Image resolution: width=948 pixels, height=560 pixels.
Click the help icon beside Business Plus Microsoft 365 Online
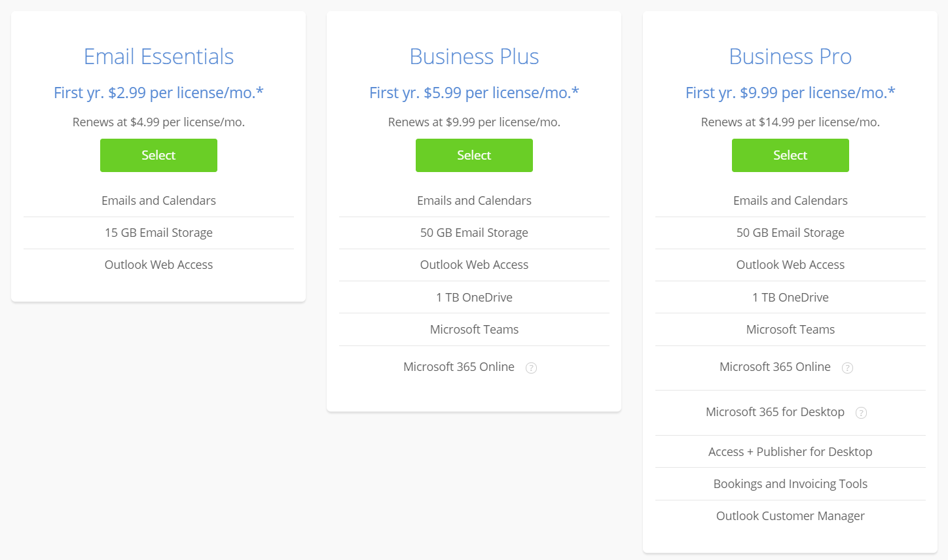click(x=532, y=368)
